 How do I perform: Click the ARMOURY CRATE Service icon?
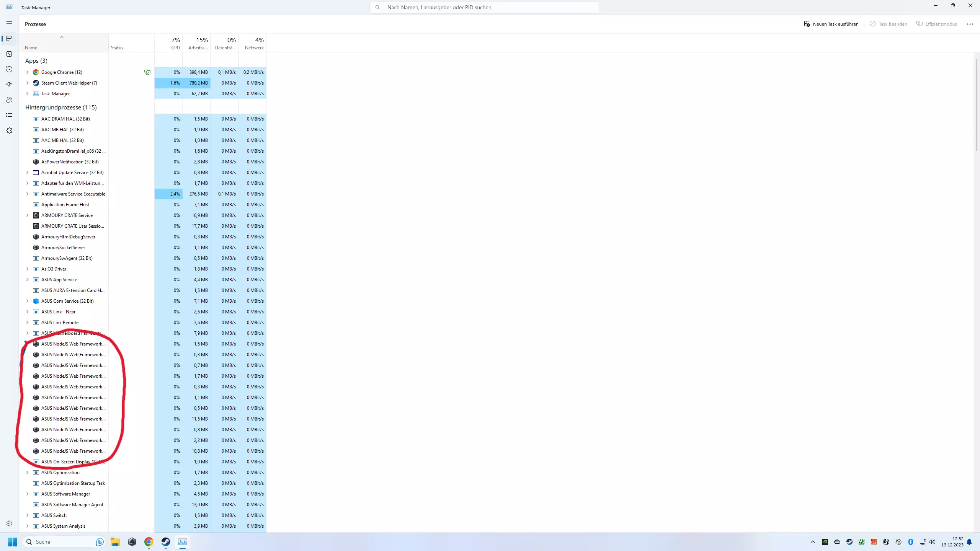click(36, 215)
